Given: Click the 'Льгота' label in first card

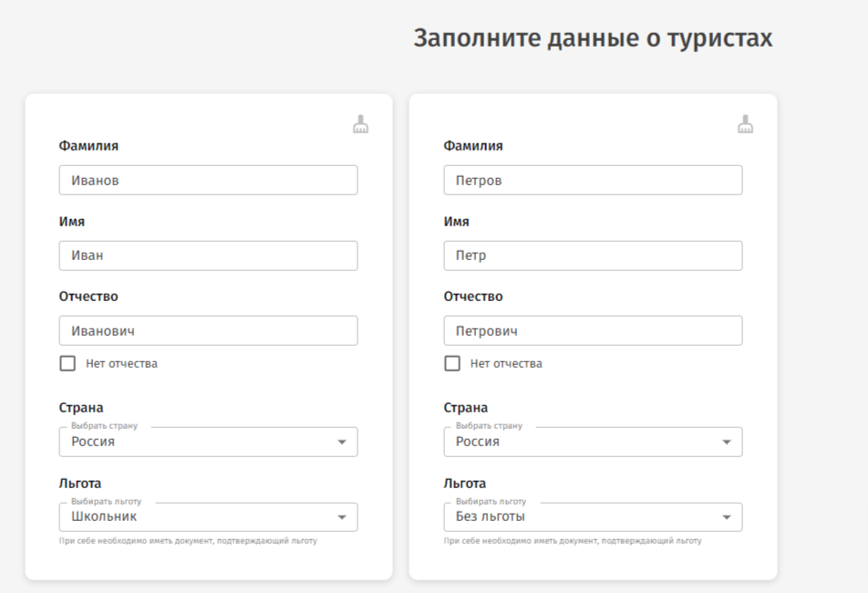Looking at the screenshot, I should (x=80, y=484).
